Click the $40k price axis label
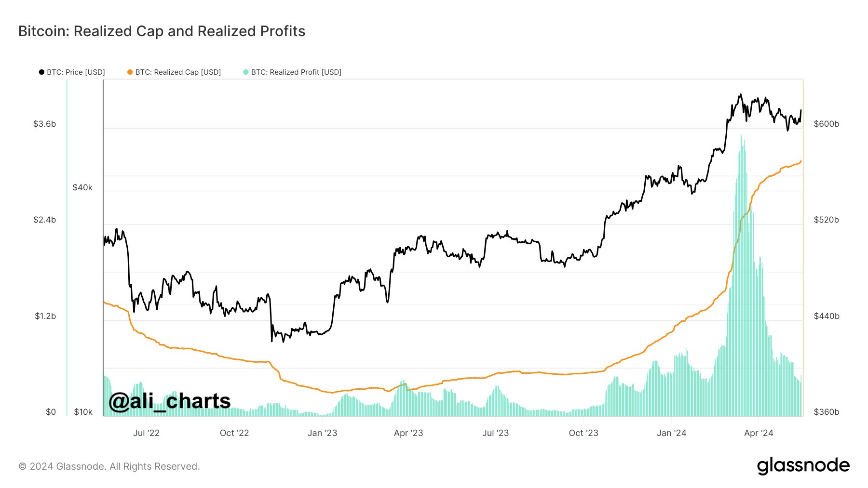This screenshot has height=488, width=868. (82, 187)
